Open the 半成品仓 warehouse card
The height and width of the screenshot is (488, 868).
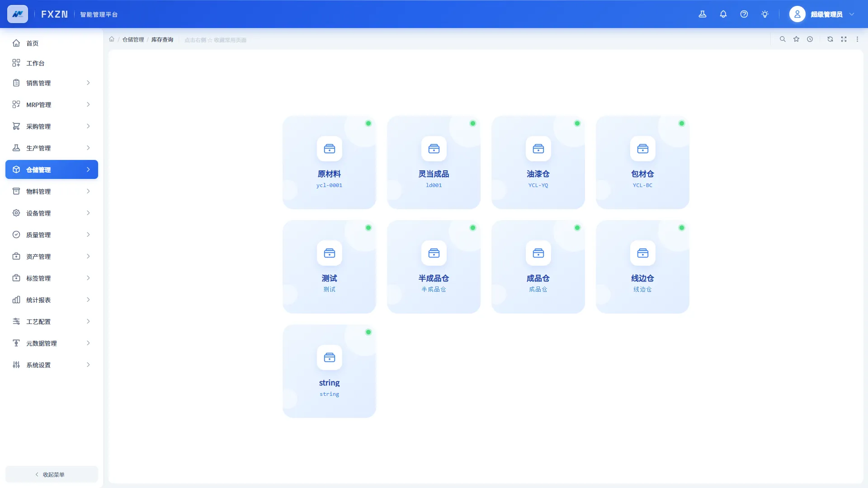point(434,267)
